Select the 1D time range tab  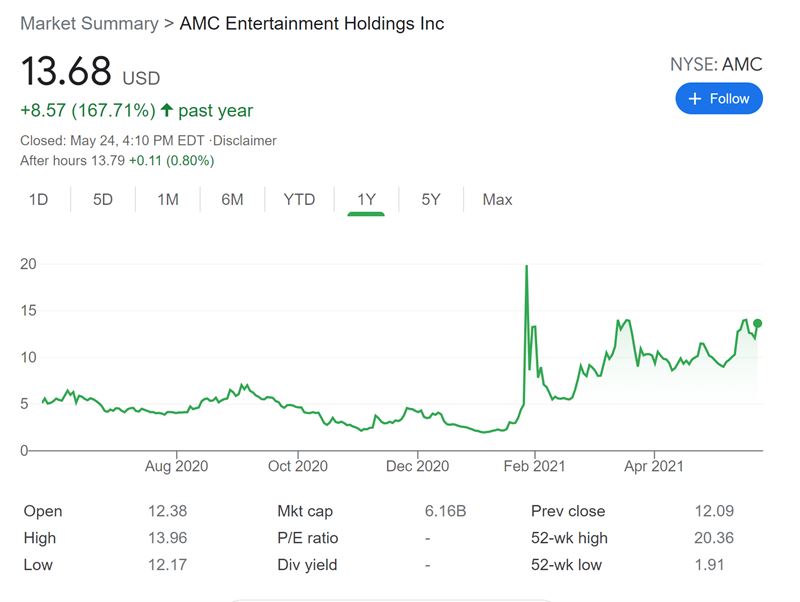[38, 199]
